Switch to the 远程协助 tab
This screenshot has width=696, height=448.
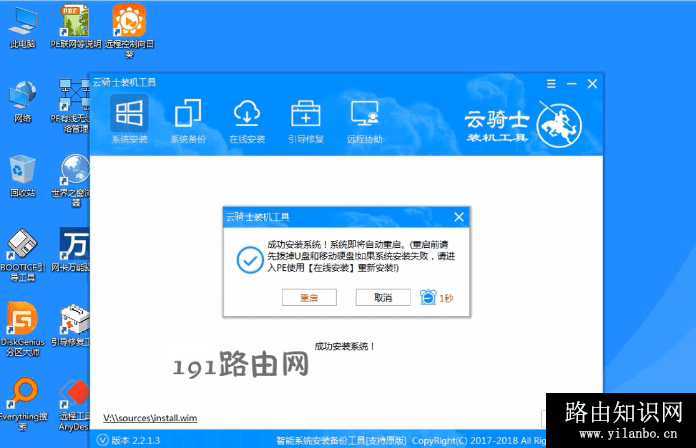click(x=364, y=121)
